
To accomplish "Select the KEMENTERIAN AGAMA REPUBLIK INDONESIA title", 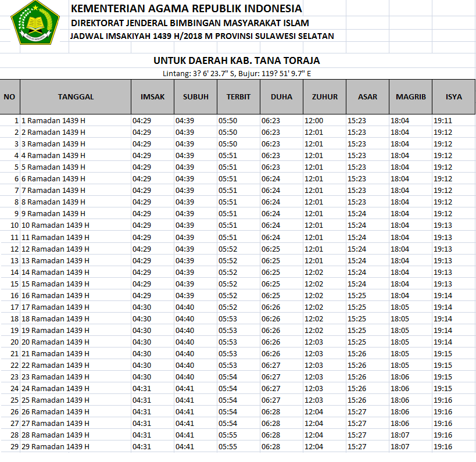I will [x=187, y=9].
